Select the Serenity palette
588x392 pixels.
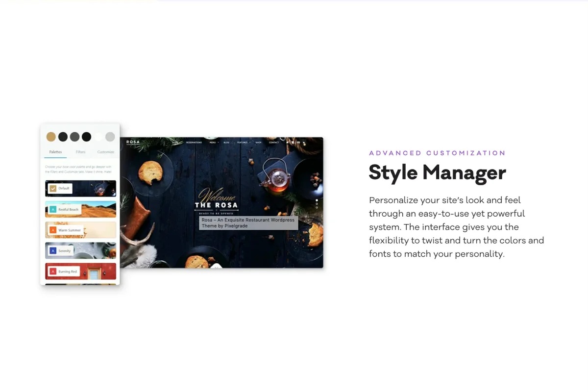pos(80,250)
